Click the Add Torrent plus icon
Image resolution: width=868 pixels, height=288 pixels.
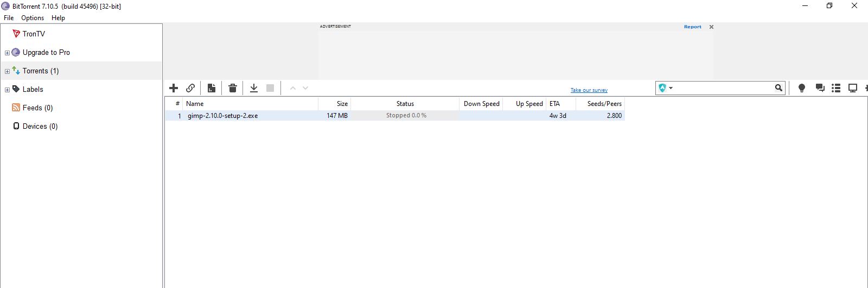coord(174,88)
